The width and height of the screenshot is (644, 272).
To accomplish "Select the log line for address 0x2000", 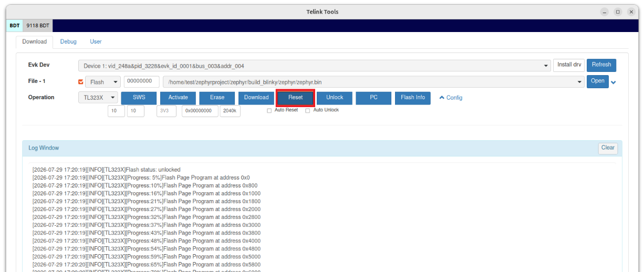I will [147, 209].
